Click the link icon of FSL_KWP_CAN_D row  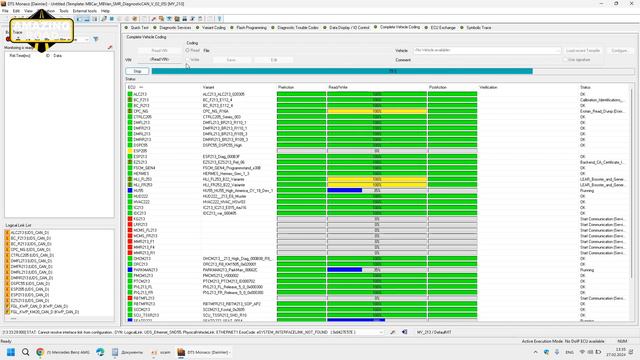point(7,306)
